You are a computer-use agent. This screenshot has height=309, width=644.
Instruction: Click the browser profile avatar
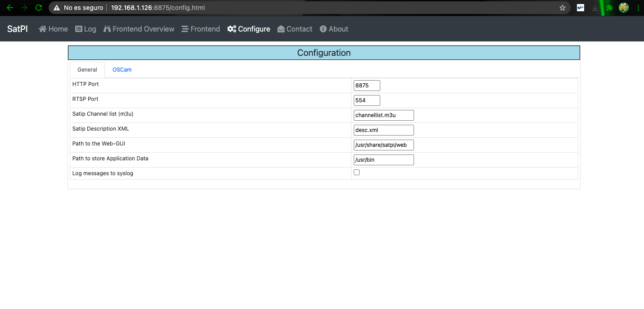point(623,8)
